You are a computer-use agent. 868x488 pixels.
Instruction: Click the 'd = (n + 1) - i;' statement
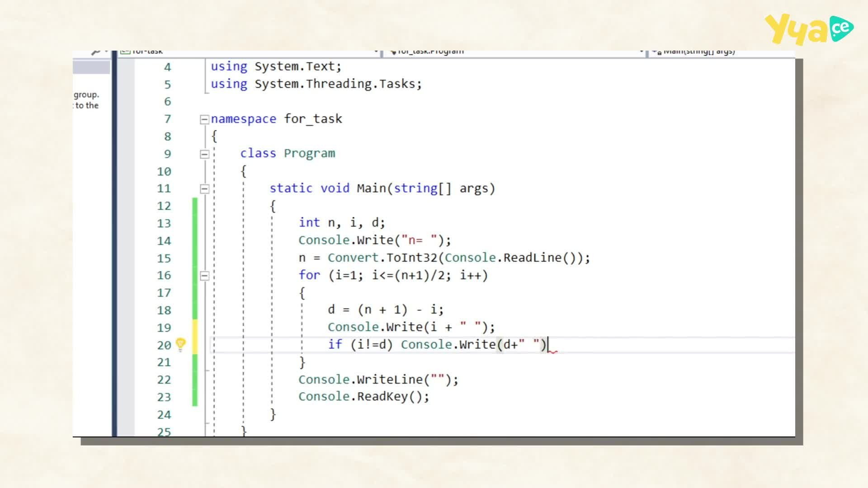point(386,310)
